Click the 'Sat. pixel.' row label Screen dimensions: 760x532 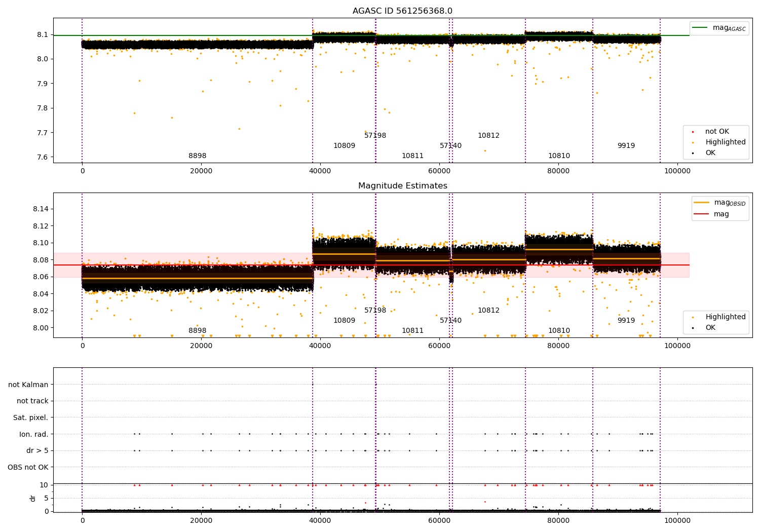click(31, 417)
